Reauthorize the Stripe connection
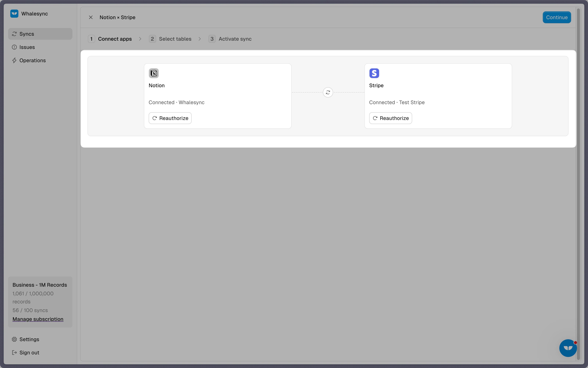The image size is (588, 368). (x=390, y=118)
